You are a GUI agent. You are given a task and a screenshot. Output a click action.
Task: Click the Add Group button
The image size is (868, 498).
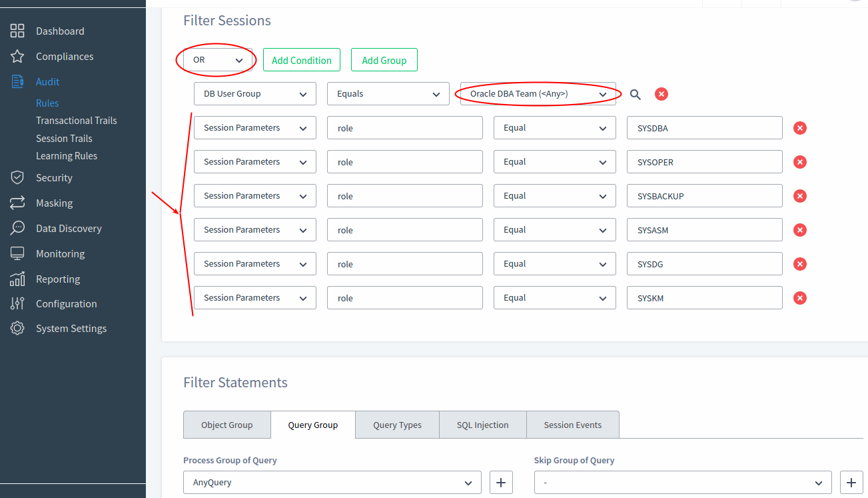point(384,59)
